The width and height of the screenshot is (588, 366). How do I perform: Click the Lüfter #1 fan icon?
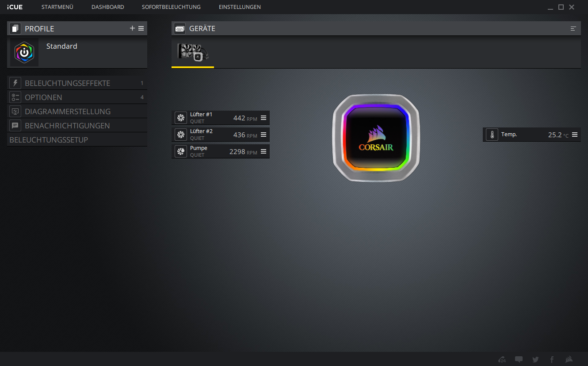pyautogui.click(x=181, y=118)
